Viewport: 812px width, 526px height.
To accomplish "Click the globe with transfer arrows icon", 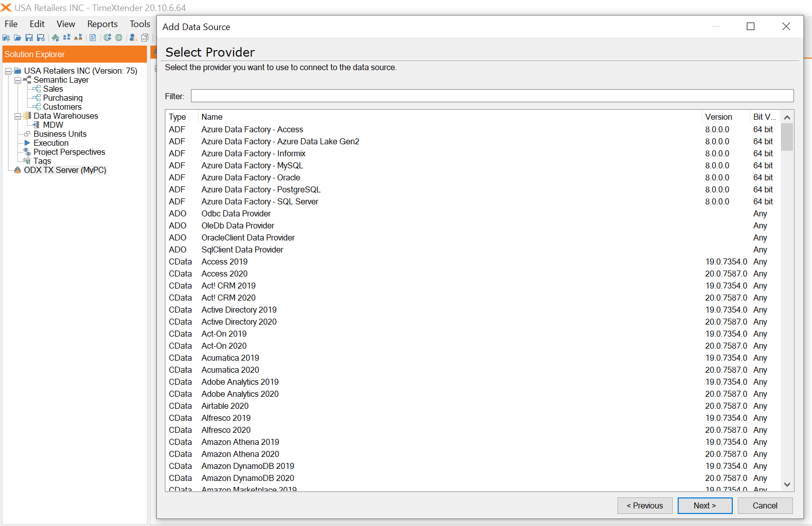I will tap(107, 38).
